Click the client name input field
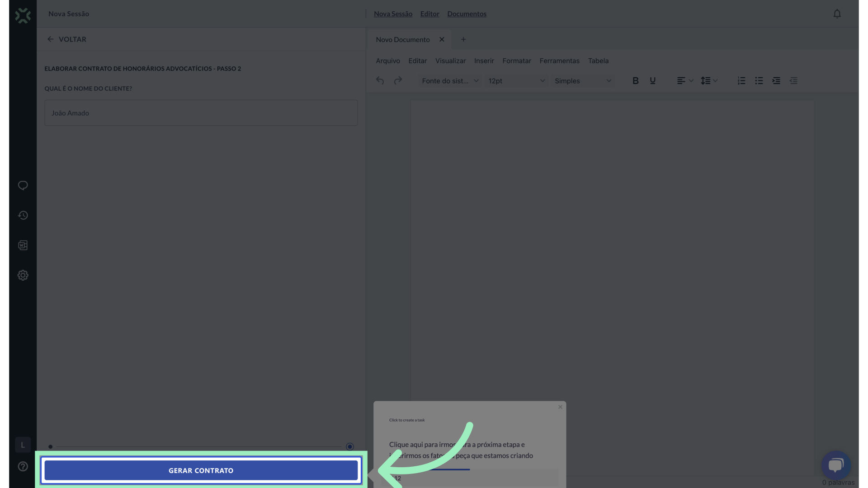This screenshot has width=868, height=488. tap(201, 113)
